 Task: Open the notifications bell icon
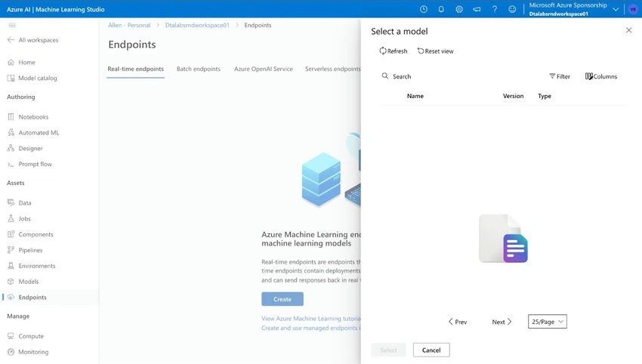point(441,9)
